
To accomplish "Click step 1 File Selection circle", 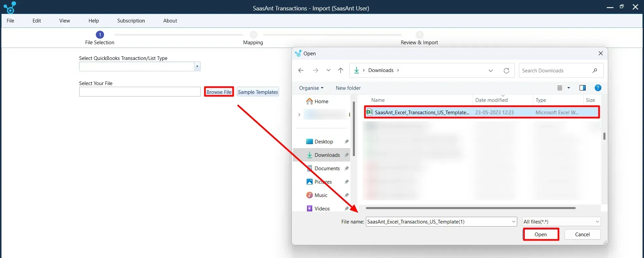I will point(100,35).
